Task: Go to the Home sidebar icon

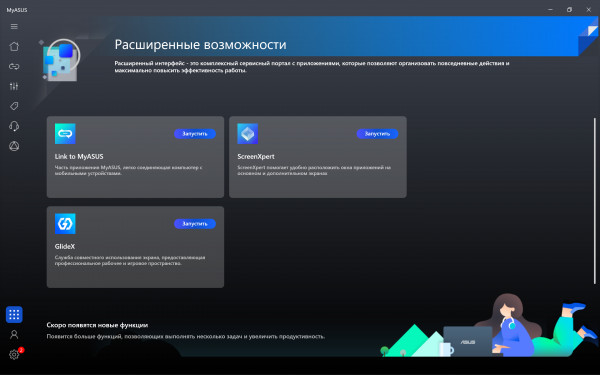Action: [x=14, y=46]
